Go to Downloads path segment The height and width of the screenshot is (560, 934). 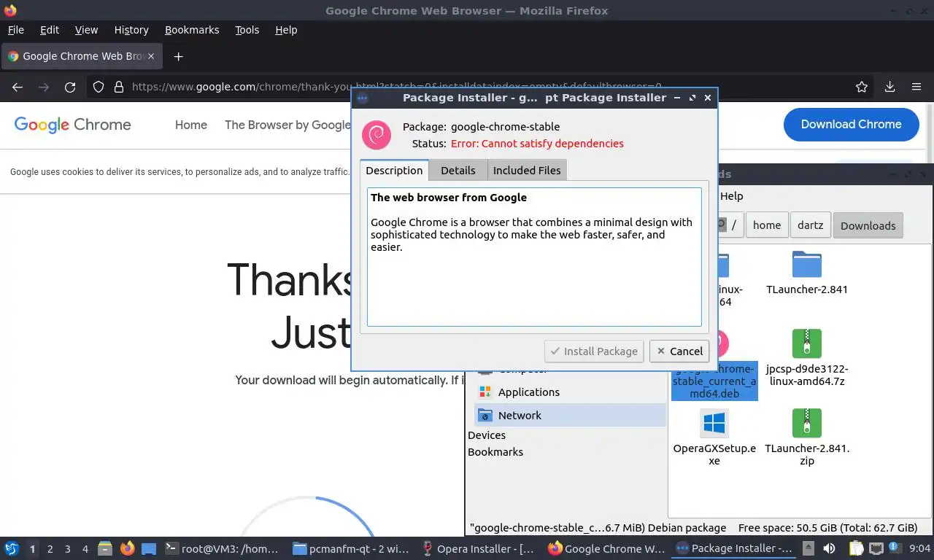coord(868,225)
